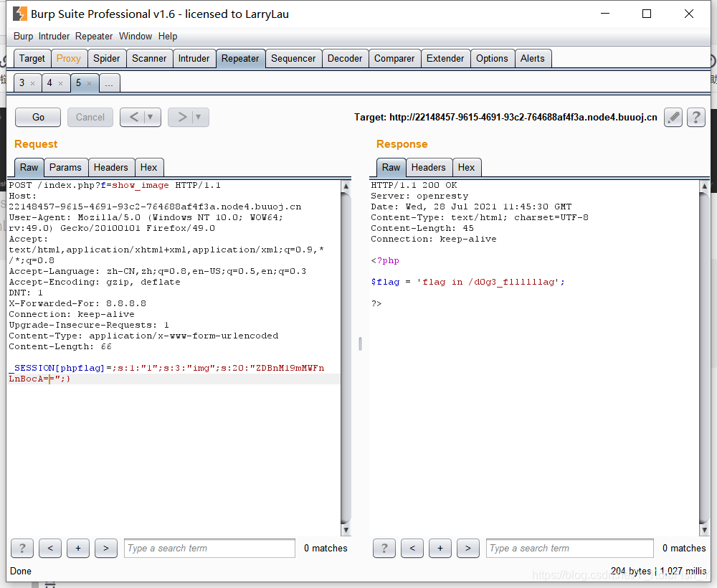
Task: Go to previous match in request search
Action: (50, 549)
